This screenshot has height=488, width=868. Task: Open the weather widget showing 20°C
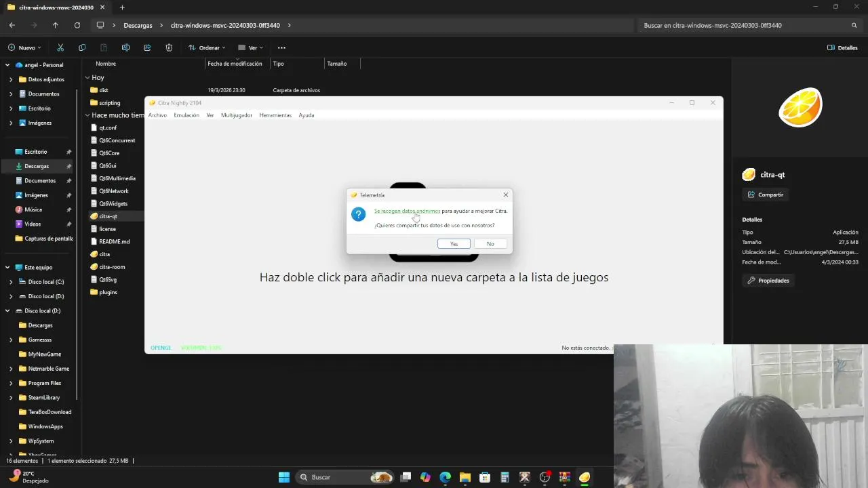[28, 477]
